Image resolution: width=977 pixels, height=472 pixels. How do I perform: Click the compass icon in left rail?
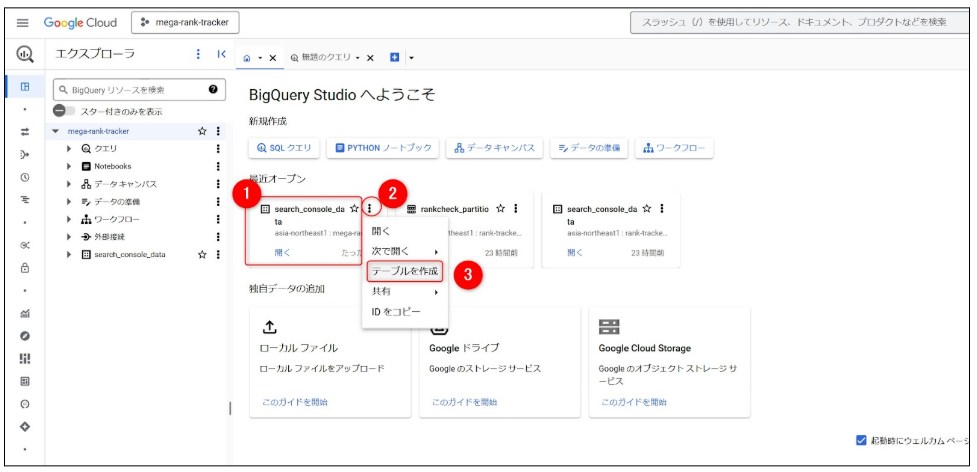coord(25,336)
